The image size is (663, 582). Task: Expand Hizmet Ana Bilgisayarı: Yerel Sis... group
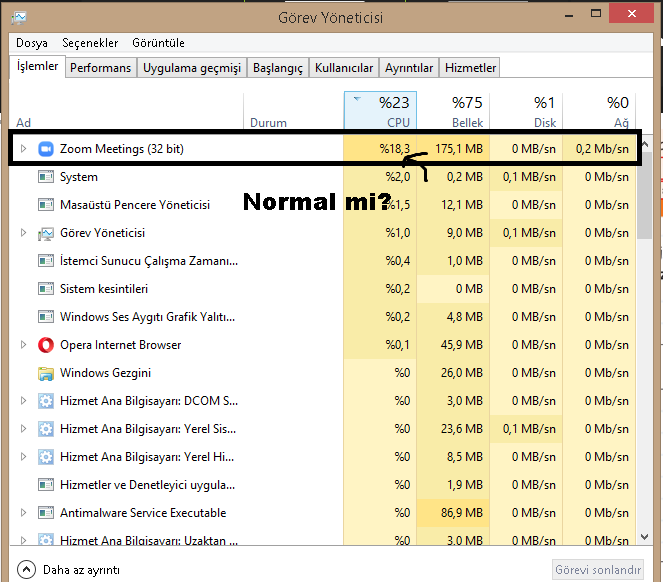coord(24,428)
